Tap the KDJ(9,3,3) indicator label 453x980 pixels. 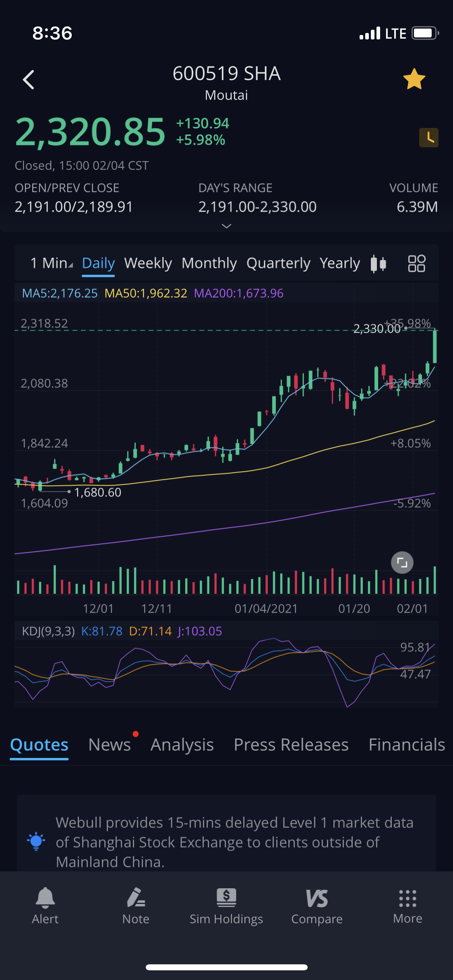(x=48, y=631)
